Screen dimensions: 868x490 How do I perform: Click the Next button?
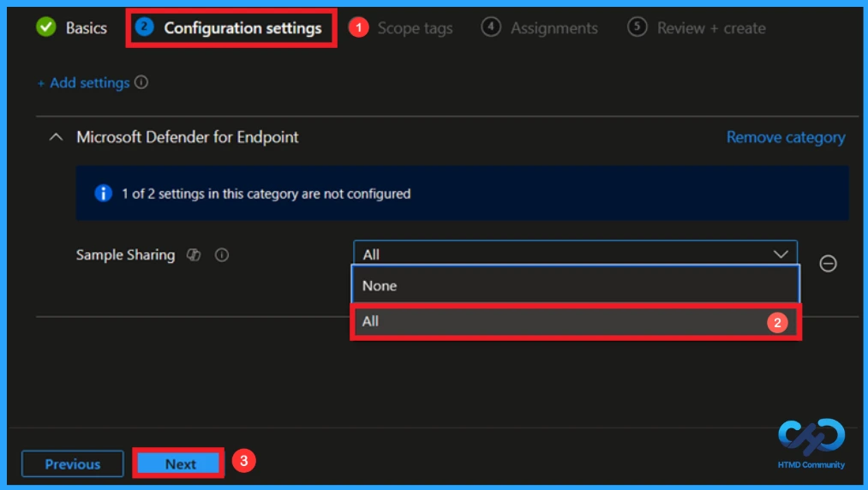[178, 463]
